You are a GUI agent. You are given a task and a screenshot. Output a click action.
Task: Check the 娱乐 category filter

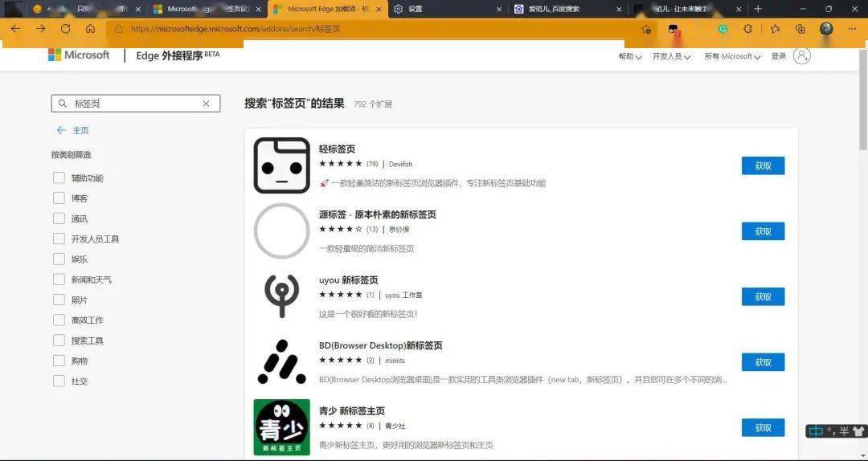pos(59,259)
